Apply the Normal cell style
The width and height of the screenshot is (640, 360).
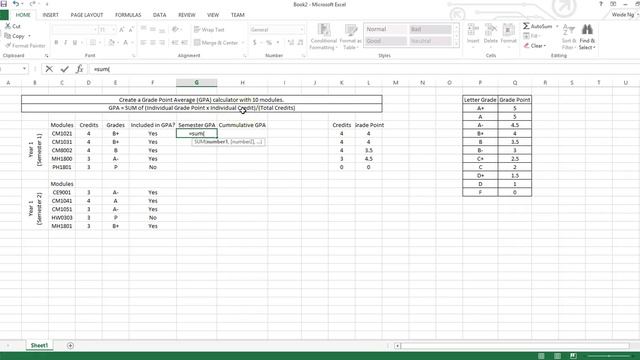[x=385, y=29]
